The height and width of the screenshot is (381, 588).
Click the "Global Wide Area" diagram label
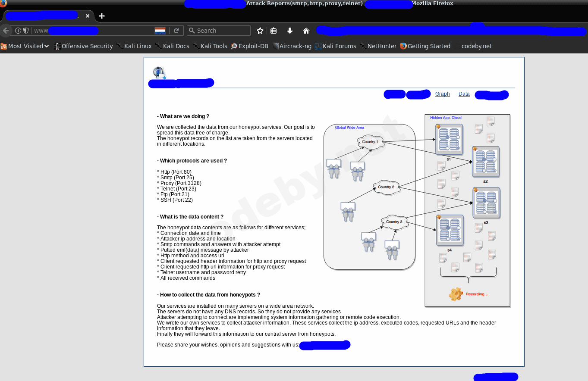click(349, 128)
